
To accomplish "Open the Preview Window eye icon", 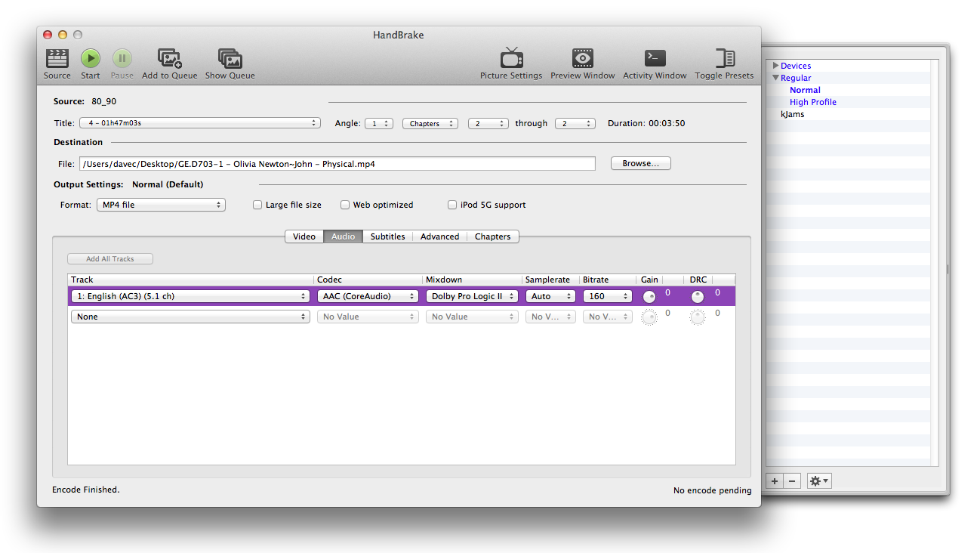I will (582, 58).
